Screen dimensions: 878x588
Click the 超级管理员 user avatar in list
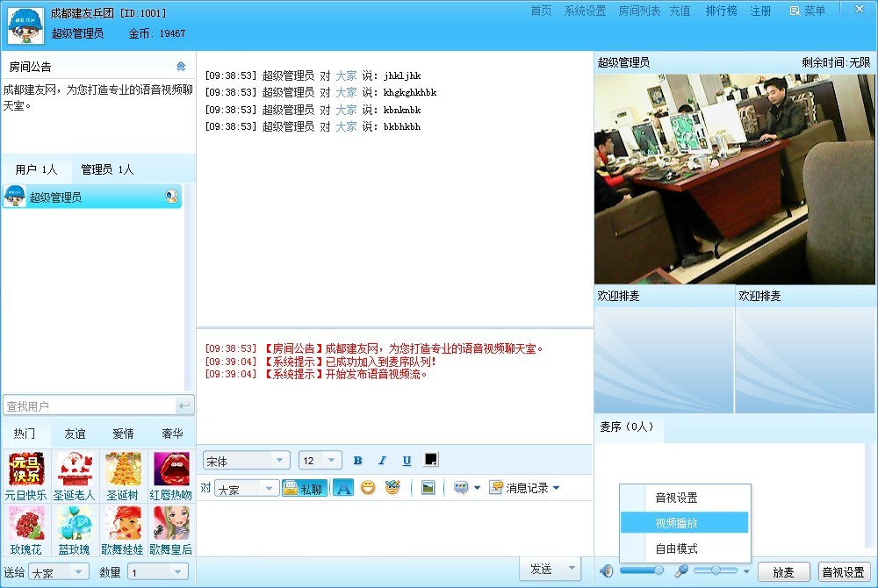(x=15, y=197)
